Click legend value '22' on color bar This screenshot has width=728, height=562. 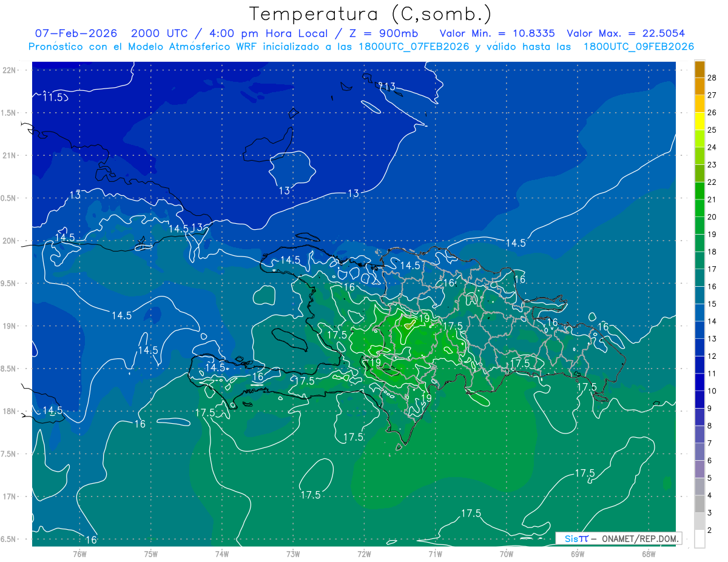712,182
